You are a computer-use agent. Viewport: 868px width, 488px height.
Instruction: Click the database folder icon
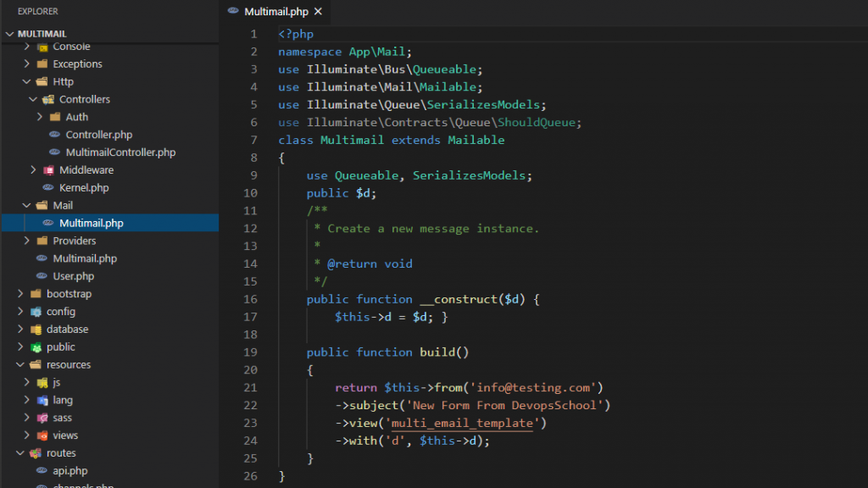tap(36, 330)
